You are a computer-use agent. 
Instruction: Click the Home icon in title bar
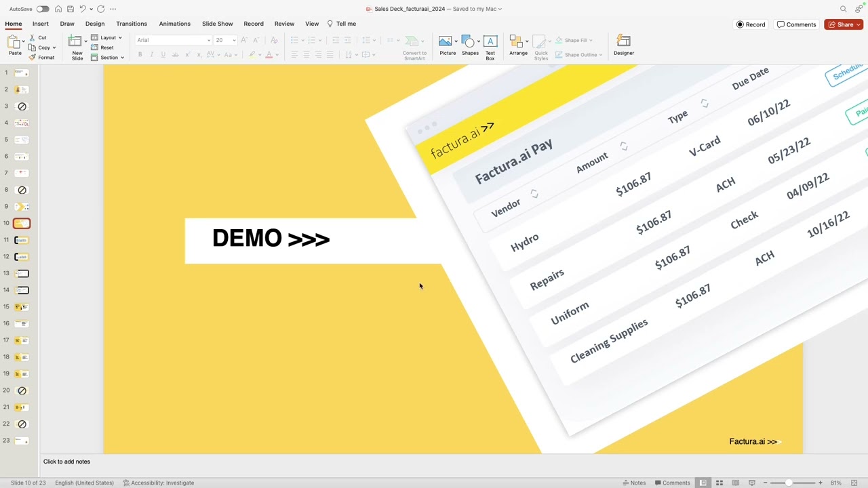point(58,9)
